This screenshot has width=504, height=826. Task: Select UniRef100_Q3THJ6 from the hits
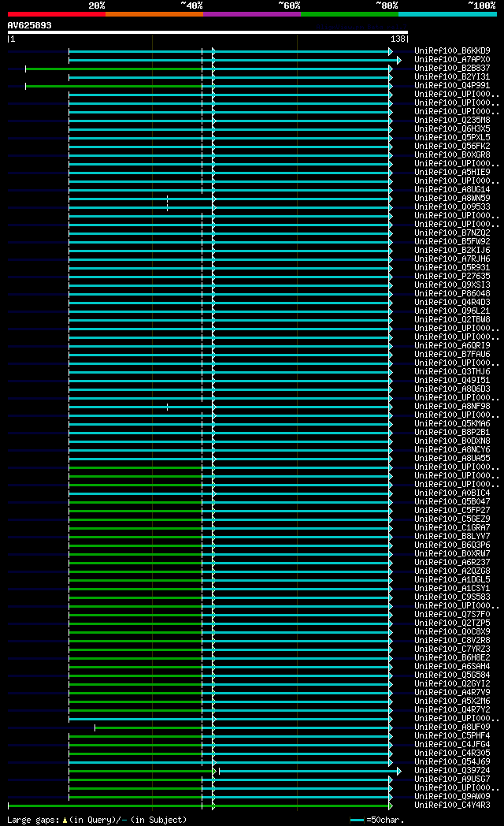[x=452, y=372]
